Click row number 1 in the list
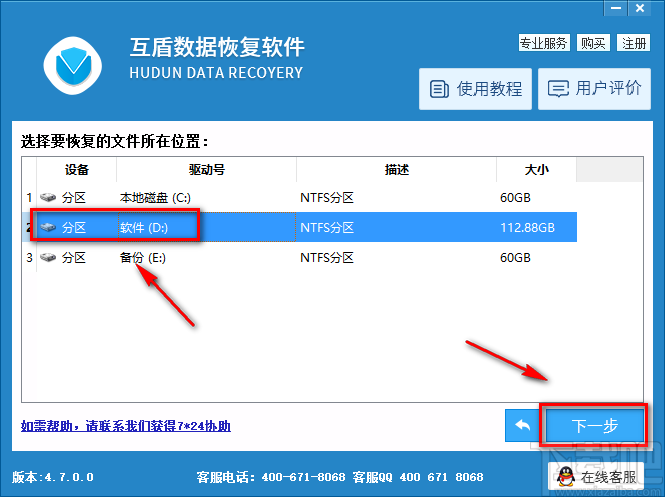Screen dimensions: 665x497 pos(29,198)
